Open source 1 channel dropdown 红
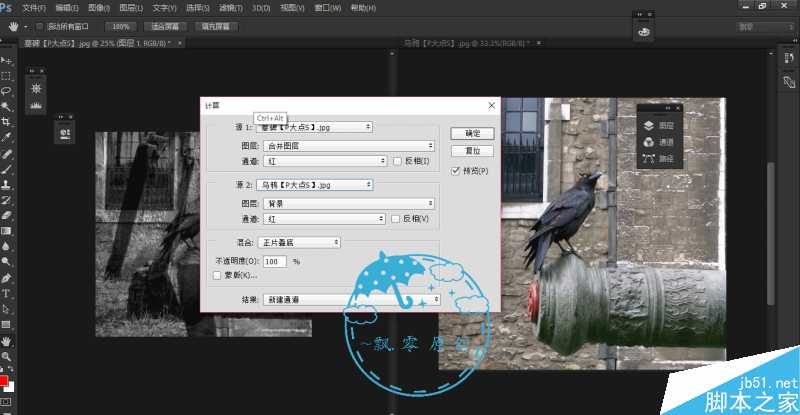Viewport: 800px width, 415px height. pyautogui.click(x=325, y=161)
